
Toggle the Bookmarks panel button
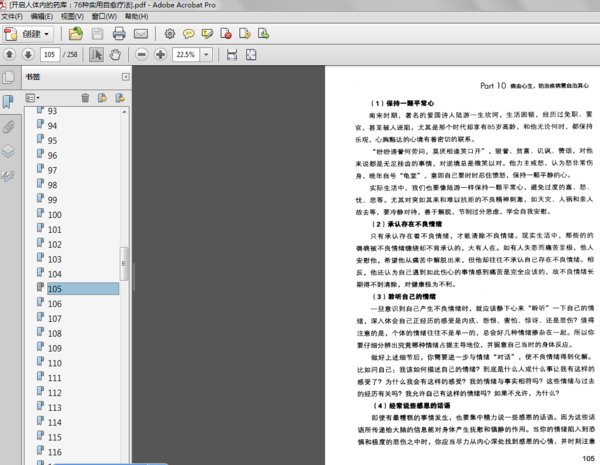[x=8, y=101]
